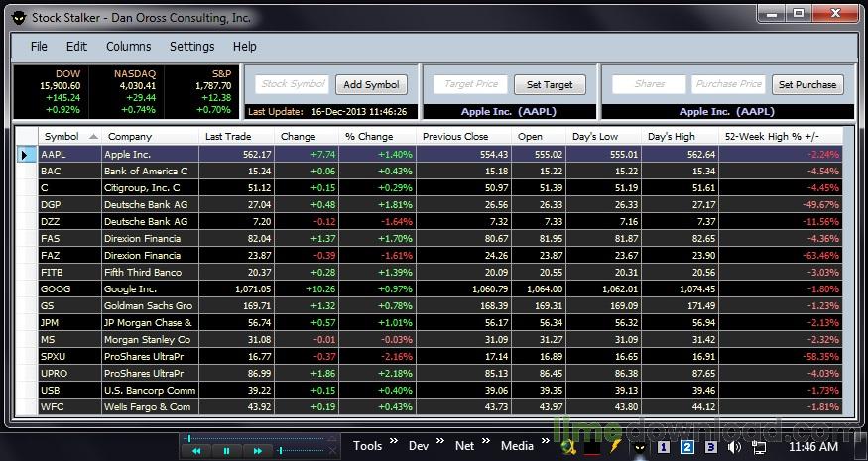Click the Stock Stalker tray icon
The image size is (868, 461).
coord(640,446)
